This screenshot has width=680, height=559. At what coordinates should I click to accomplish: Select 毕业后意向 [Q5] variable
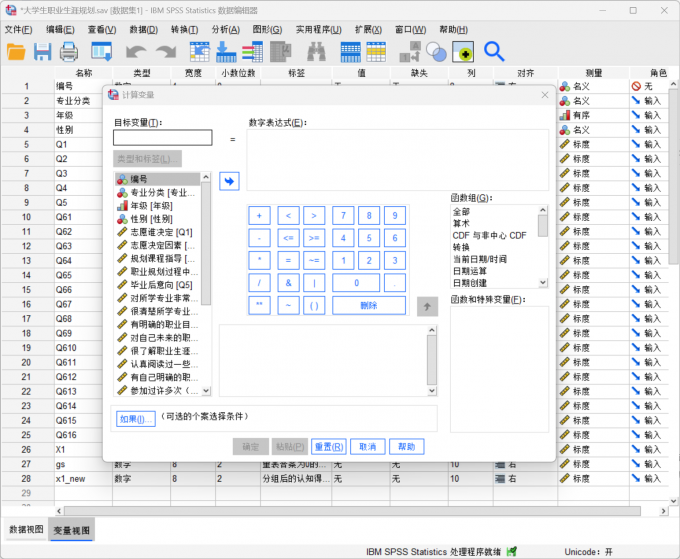click(x=157, y=285)
